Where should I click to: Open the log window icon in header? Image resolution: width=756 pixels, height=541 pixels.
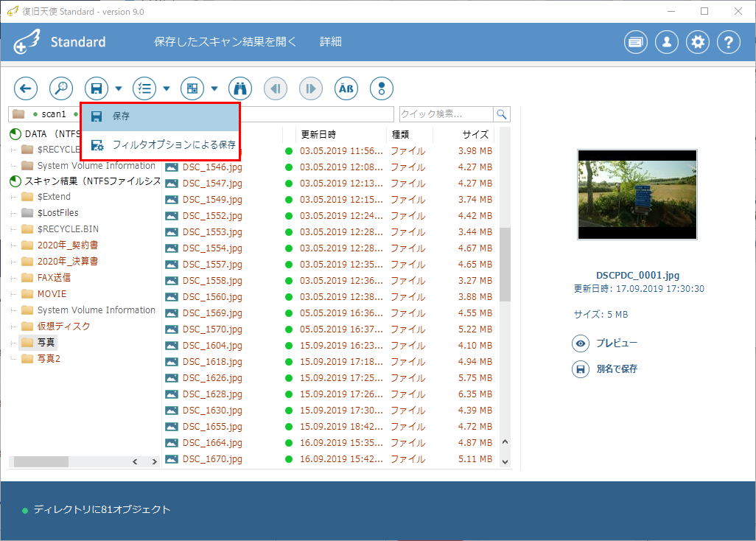[636, 43]
